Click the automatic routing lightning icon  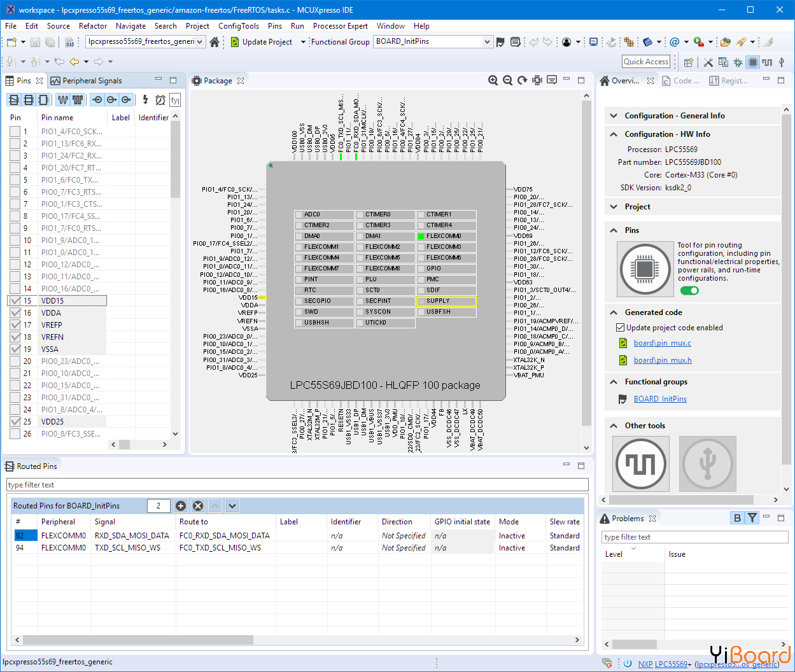pyautogui.click(x=145, y=99)
